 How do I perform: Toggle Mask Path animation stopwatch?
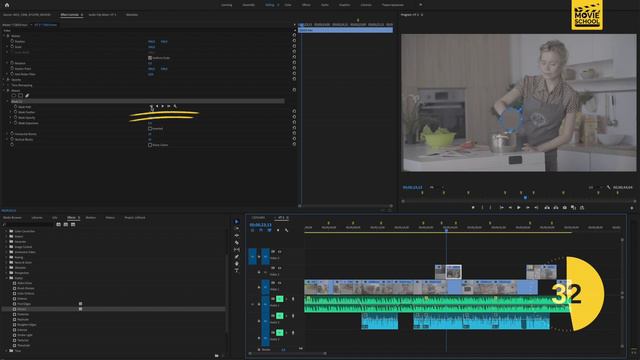pos(16,107)
